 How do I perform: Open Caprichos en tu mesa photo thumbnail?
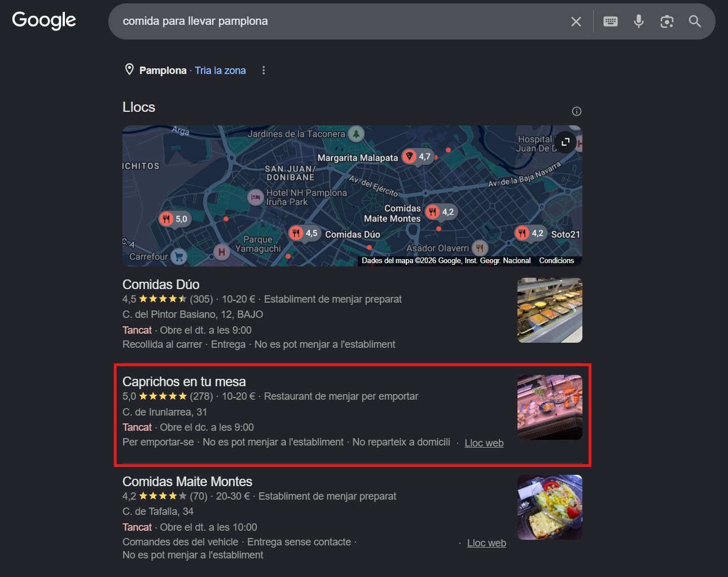pos(550,407)
